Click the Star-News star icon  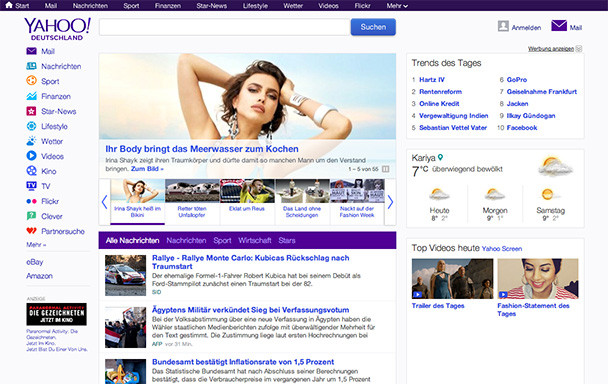(x=31, y=111)
